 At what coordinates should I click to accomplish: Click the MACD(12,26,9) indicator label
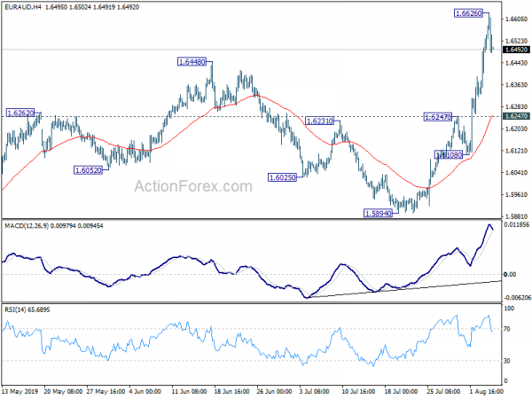27,226
